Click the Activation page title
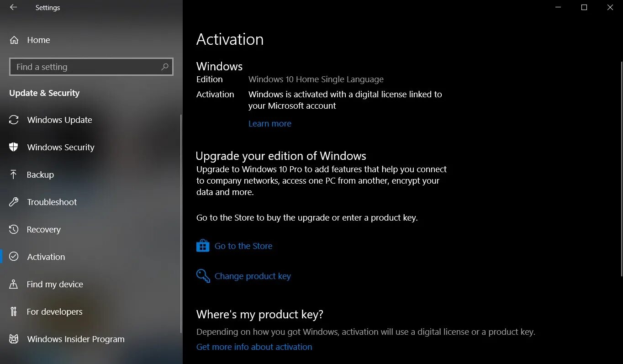623x364 pixels. click(230, 39)
